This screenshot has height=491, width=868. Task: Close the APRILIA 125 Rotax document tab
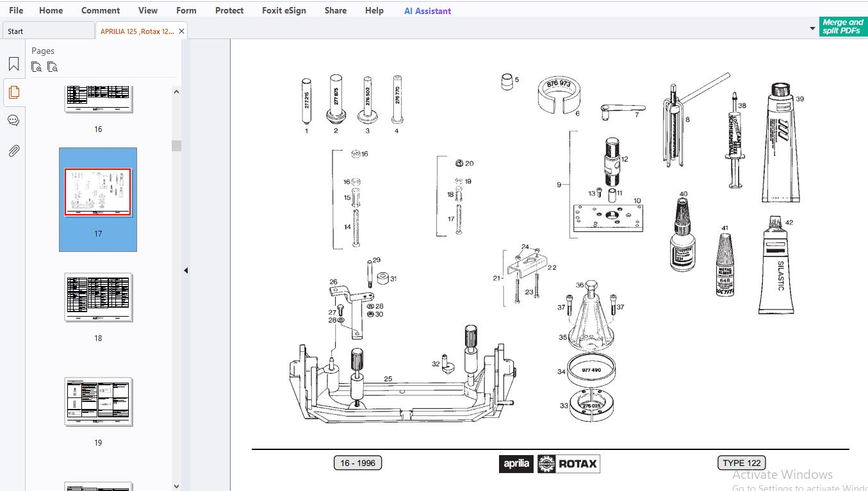click(x=182, y=31)
